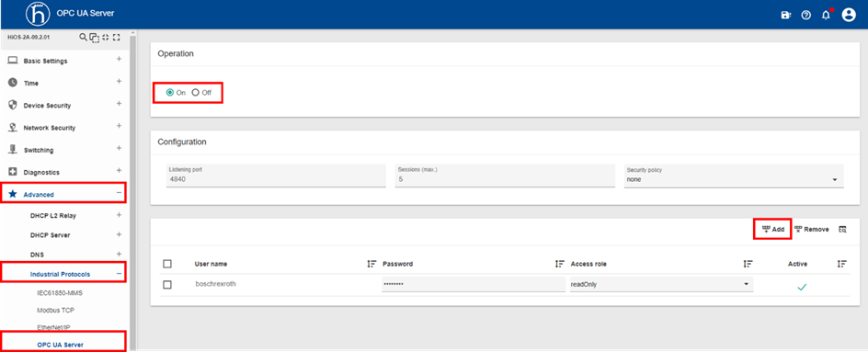868x352 pixels.
Task: Click the laptop icon for Basic Settings
Action: click(13, 61)
